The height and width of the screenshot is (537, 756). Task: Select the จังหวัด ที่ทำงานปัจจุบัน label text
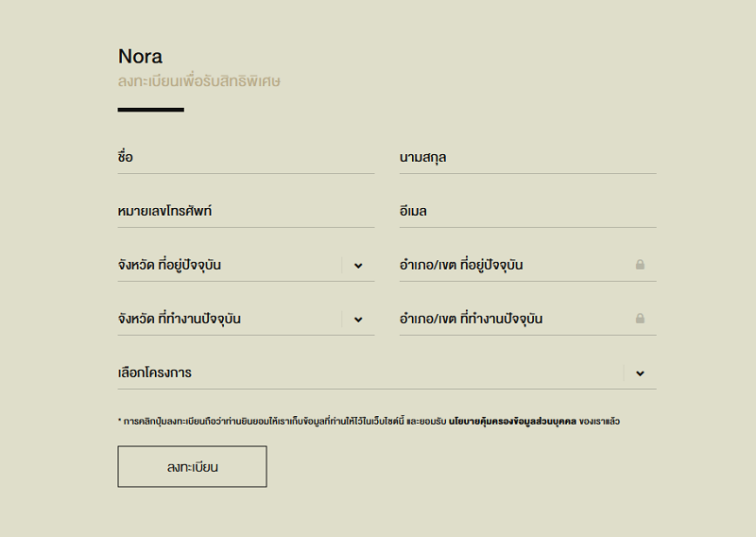click(179, 319)
